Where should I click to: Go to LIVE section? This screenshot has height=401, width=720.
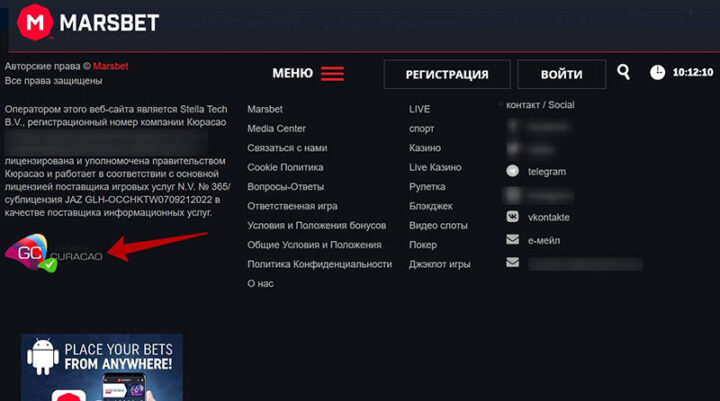tap(420, 109)
